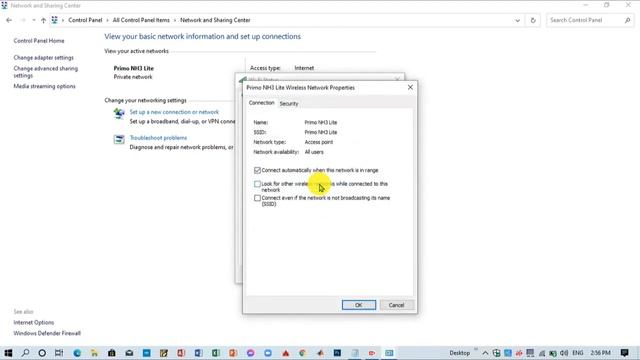Select the Connection tab

[x=262, y=103]
